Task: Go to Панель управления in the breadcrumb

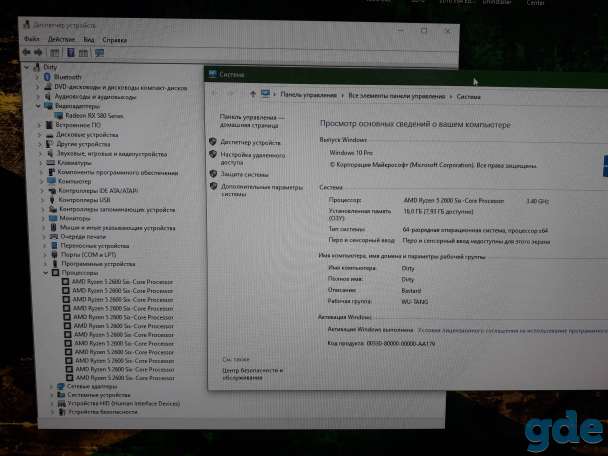Action: tap(309, 95)
